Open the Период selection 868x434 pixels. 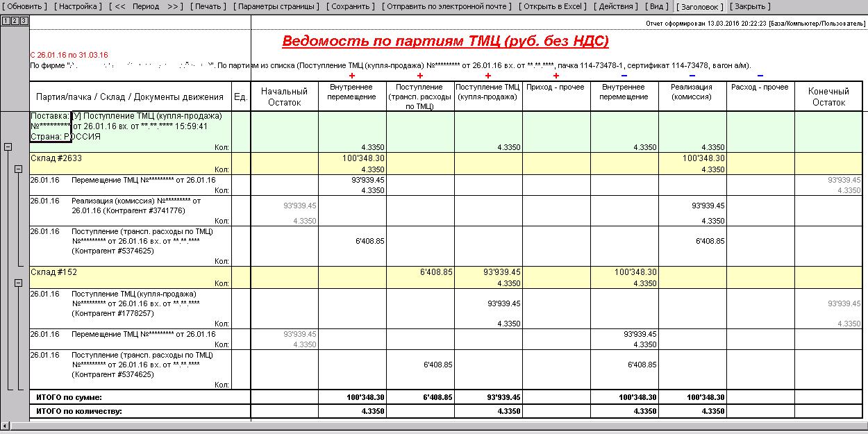pyautogui.click(x=146, y=6)
